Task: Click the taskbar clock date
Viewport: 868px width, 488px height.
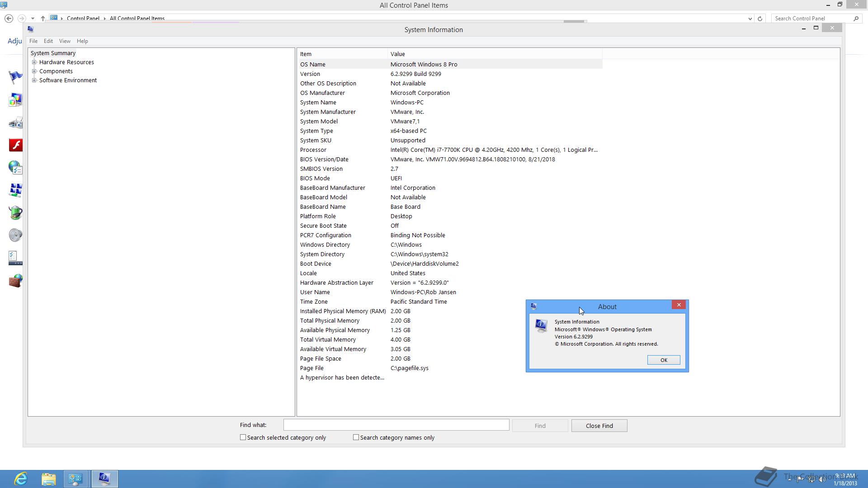Action: coord(845,483)
